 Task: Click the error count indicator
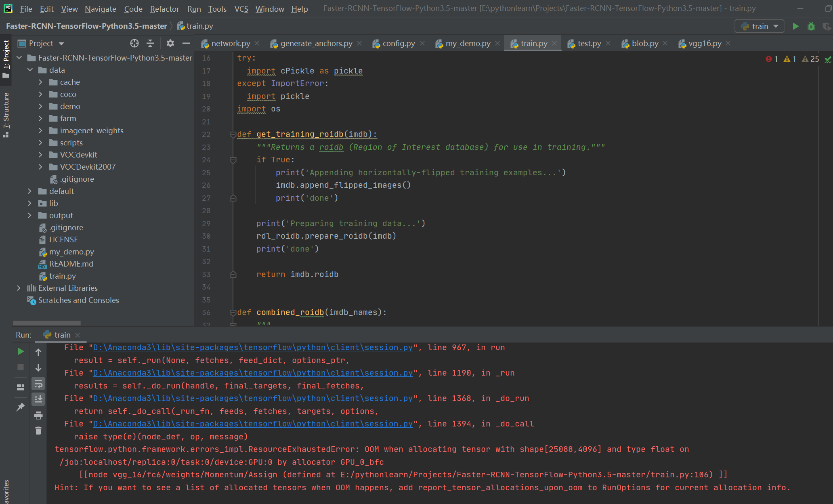tap(772, 59)
